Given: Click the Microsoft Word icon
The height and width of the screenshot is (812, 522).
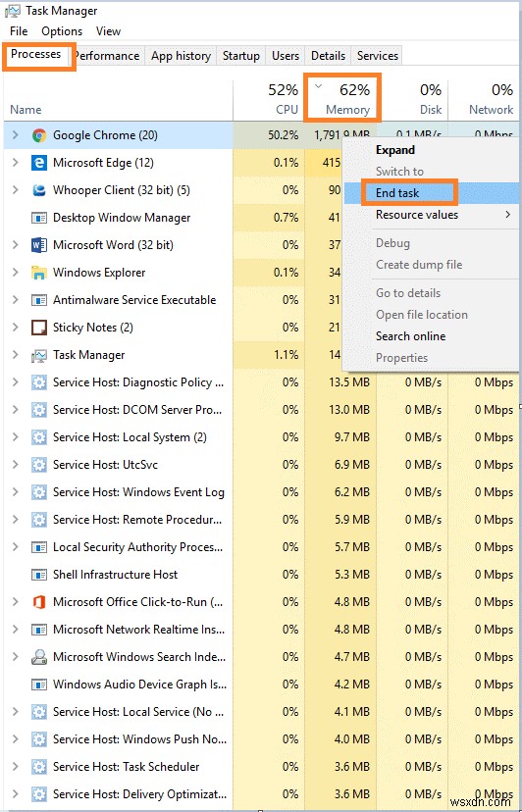Looking at the screenshot, I should 39,245.
